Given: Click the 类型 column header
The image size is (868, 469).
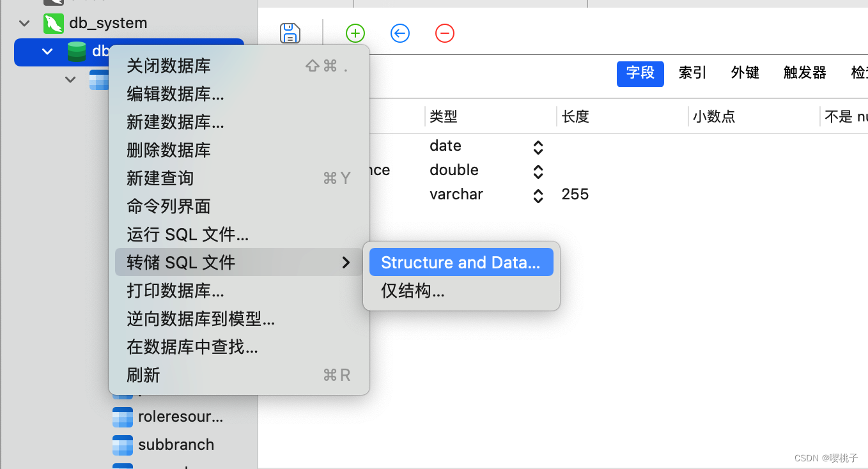Looking at the screenshot, I should (x=490, y=116).
